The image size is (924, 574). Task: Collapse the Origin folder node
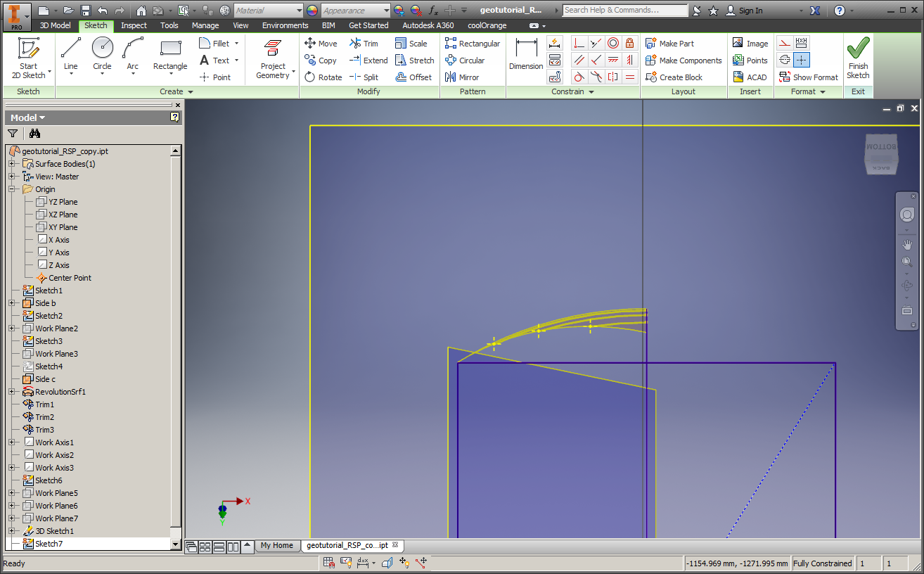click(x=11, y=189)
